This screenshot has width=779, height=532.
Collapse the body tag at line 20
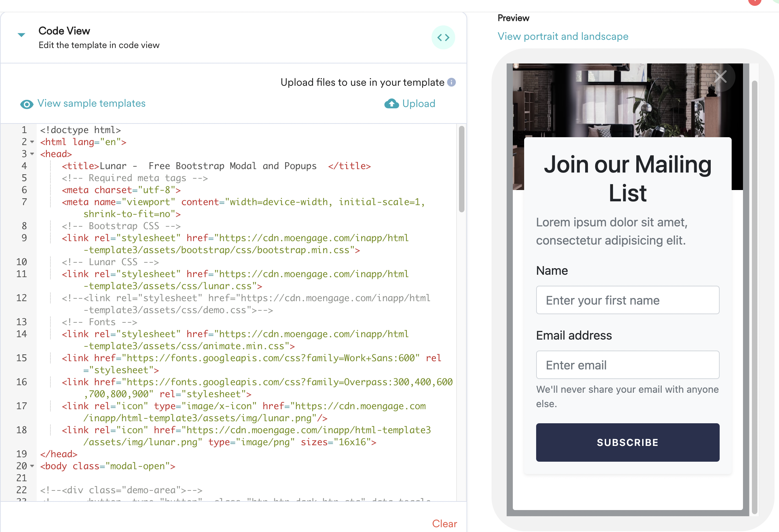tap(32, 466)
